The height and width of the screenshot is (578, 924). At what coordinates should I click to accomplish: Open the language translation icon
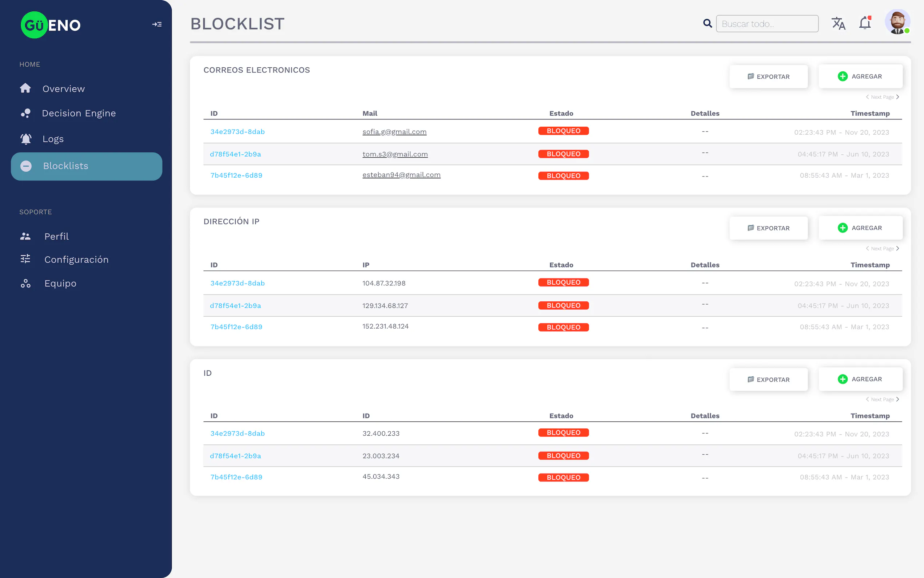click(x=839, y=24)
